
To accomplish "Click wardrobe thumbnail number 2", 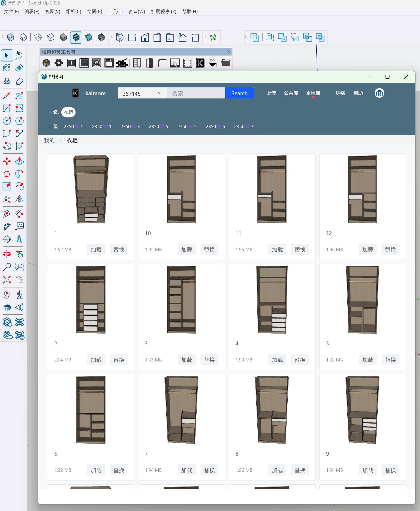I will point(91,300).
